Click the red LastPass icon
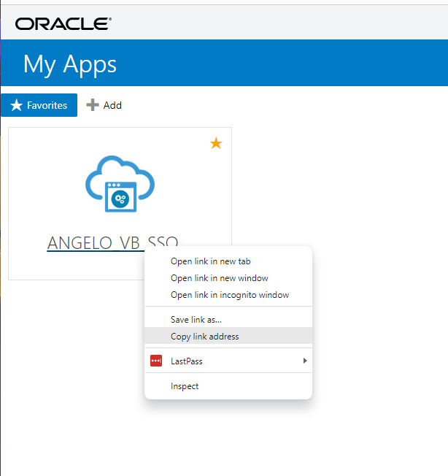Screen dimensions: 448x476 coord(156,361)
